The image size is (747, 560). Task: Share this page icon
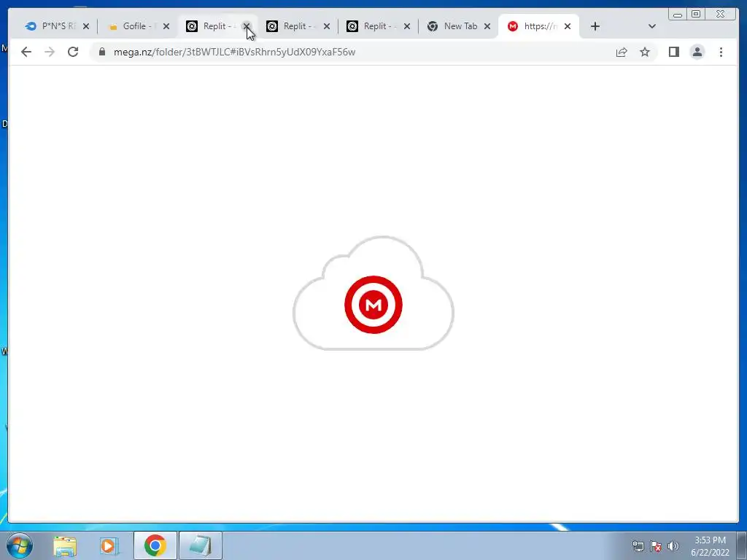click(x=622, y=52)
